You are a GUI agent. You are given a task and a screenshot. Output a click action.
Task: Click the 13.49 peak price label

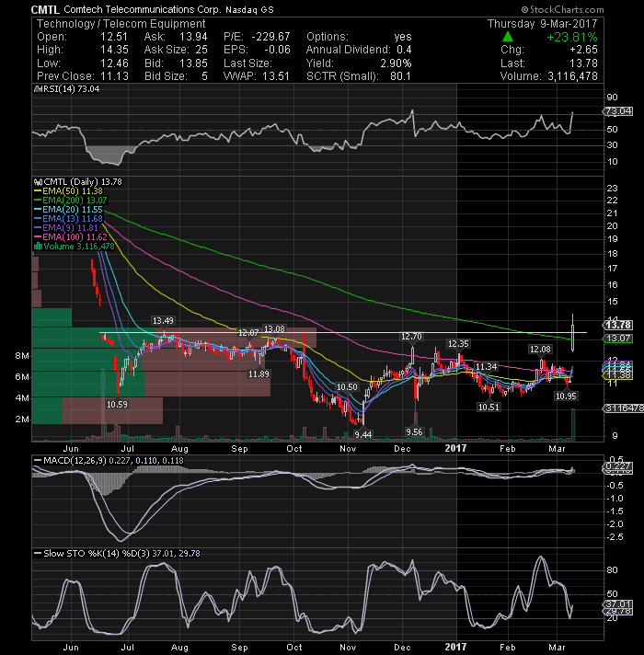coord(163,321)
